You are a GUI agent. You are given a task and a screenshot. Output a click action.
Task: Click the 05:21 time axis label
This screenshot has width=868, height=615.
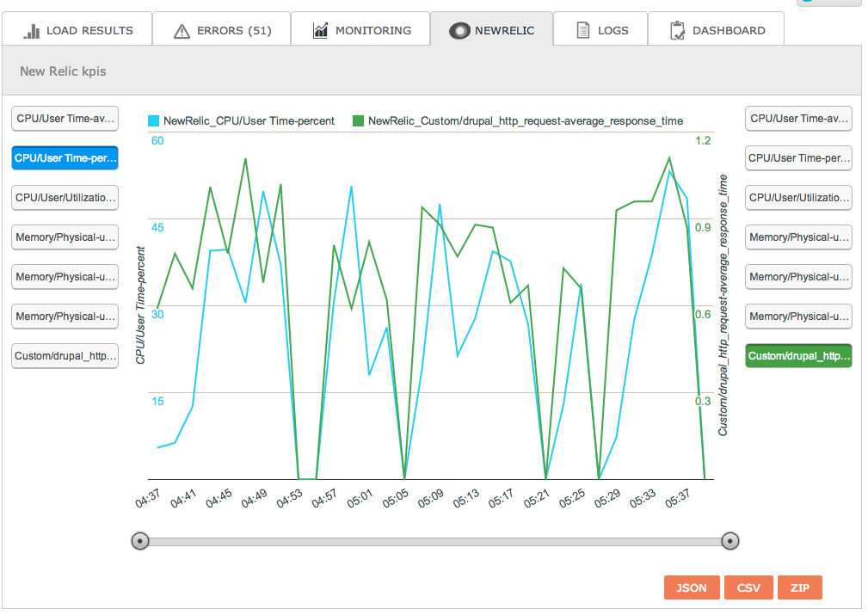pyautogui.click(x=537, y=498)
